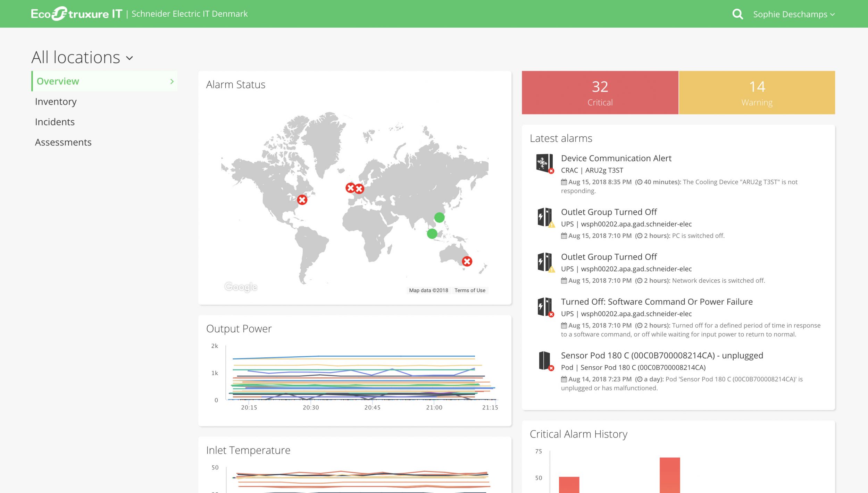Click the upper green Asia map marker
This screenshot has width=868, height=493.
coord(439,218)
